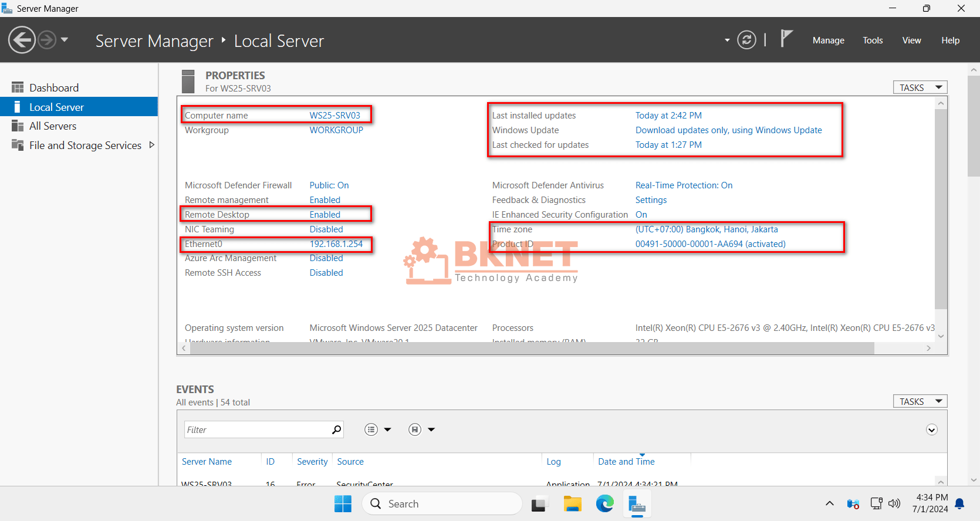Open Task View from taskbar

click(x=540, y=503)
